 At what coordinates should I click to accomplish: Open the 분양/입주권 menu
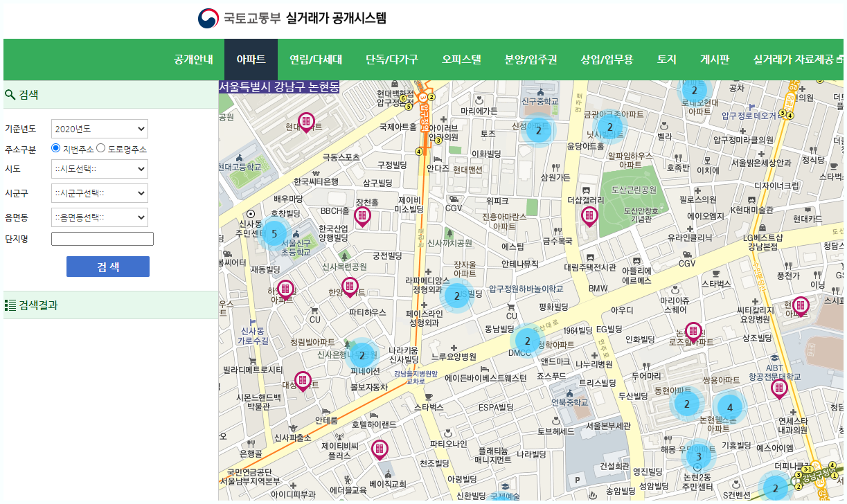[x=531, y=60]
